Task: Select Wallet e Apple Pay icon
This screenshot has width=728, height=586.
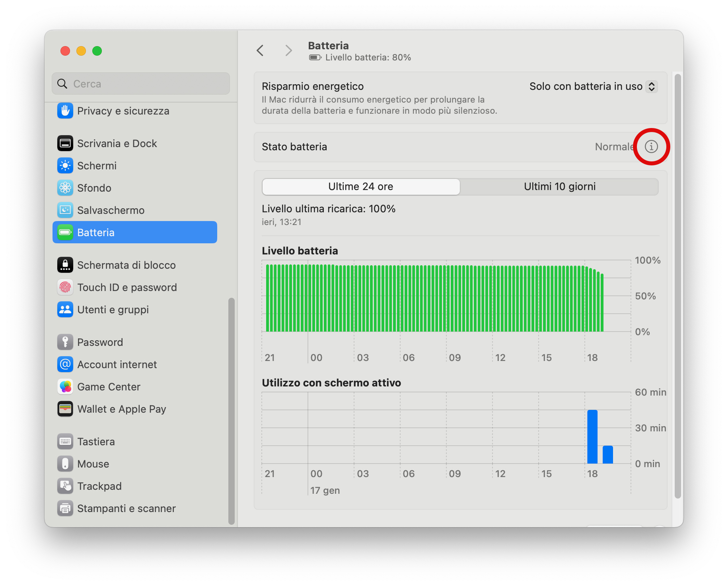Action: click(65, 409)
